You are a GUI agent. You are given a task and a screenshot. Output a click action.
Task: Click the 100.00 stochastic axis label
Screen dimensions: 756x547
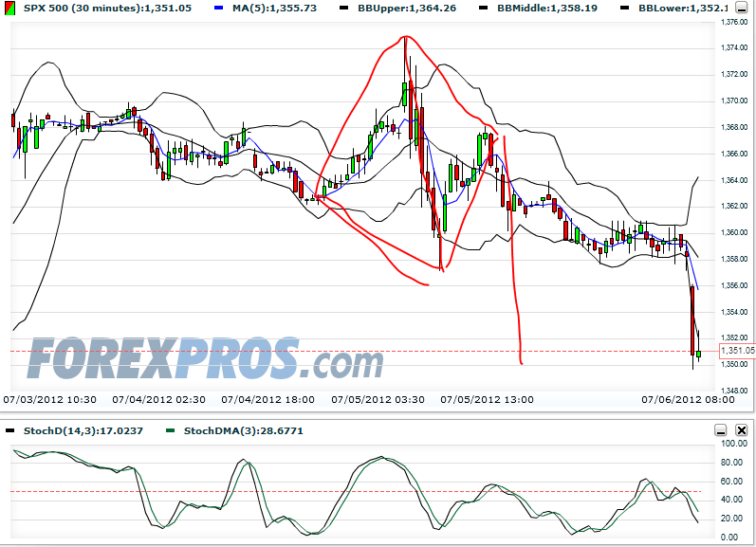(x=733, y=444)
